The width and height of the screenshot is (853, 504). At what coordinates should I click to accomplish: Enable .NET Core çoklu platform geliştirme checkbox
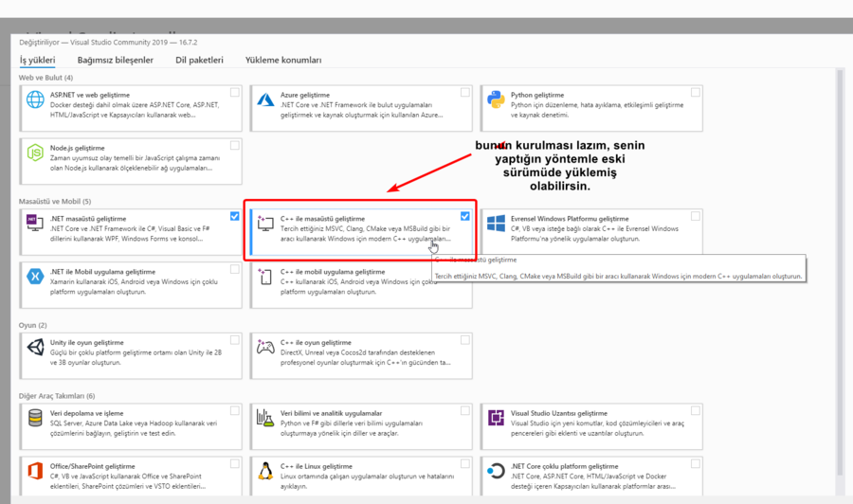[x=696, y=464]
